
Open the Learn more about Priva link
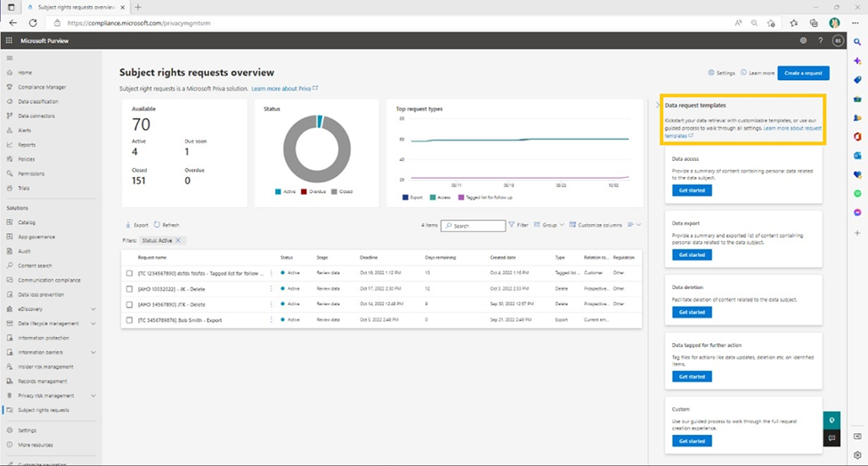285,88
